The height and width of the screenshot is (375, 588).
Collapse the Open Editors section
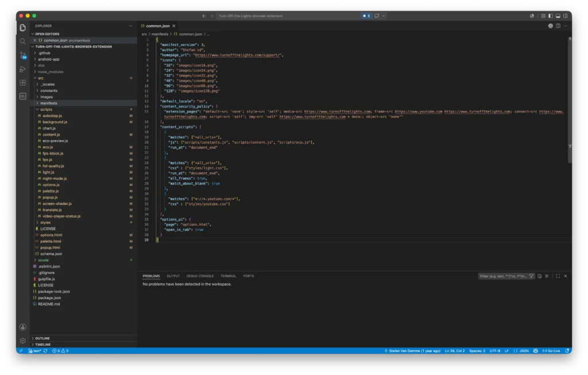coord(83,34)
